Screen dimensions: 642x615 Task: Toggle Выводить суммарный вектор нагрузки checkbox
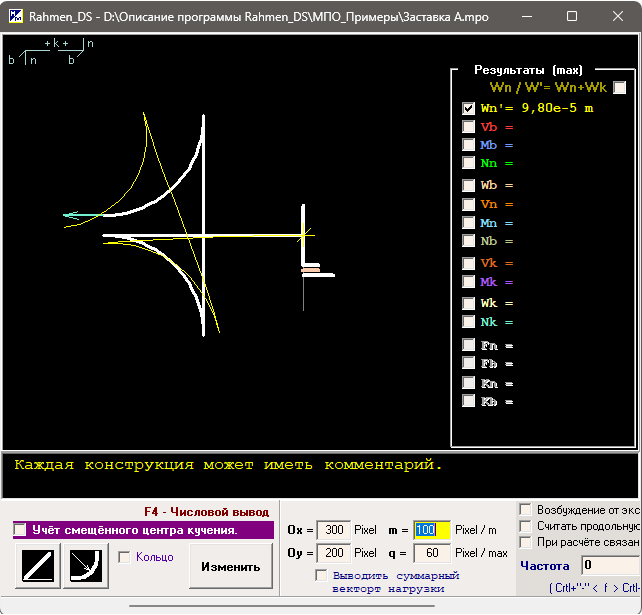tap(320, 575)
